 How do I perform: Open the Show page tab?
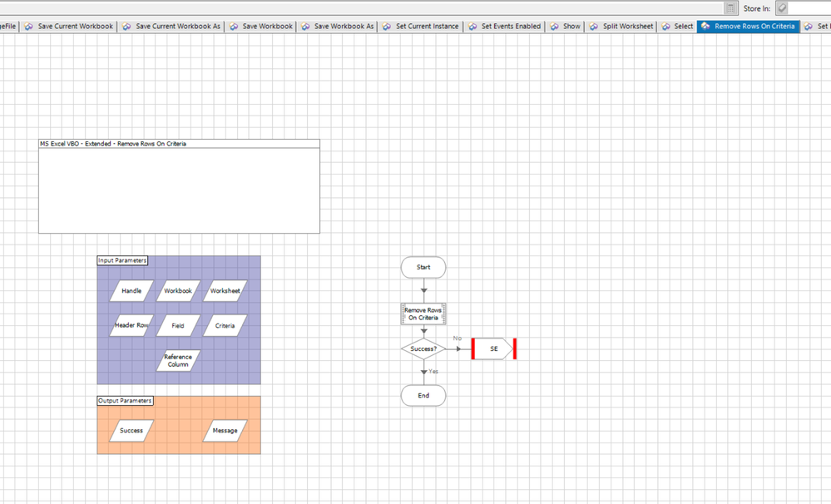click(x=566, y=27)
